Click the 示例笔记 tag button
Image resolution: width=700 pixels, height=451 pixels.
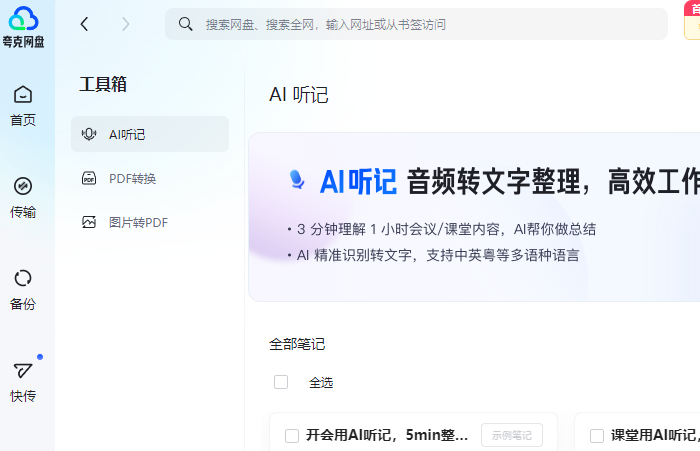click(511, 435)
